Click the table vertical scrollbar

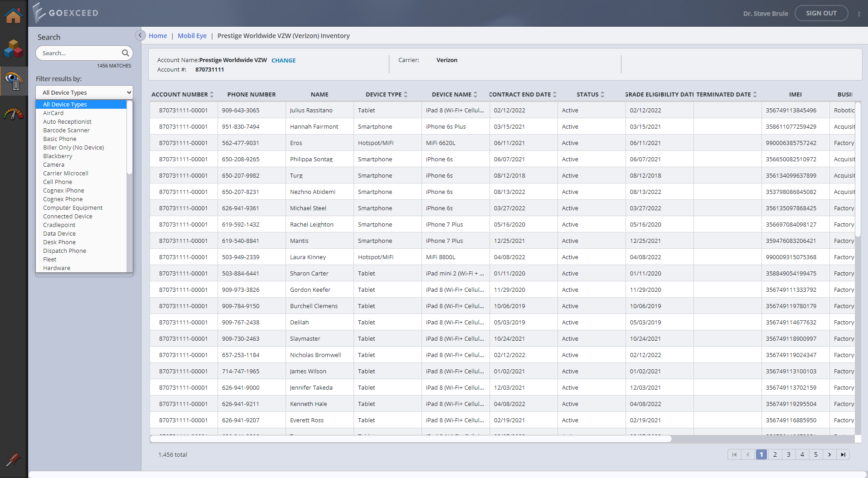click(858, 169)
